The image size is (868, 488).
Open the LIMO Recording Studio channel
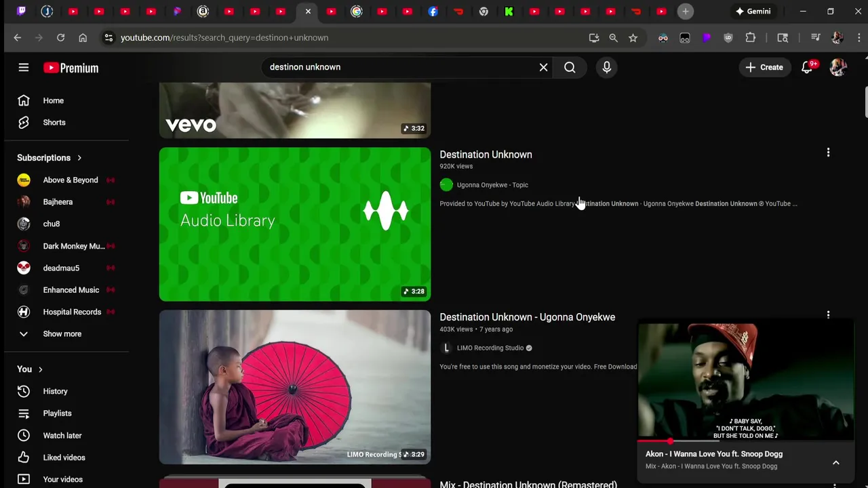pyautogui.click(x=490, y=348)
